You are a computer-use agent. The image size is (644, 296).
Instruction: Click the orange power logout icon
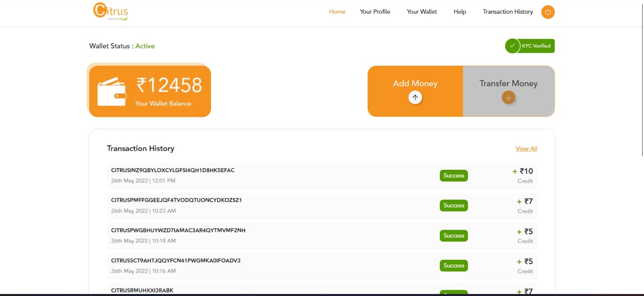548,12
